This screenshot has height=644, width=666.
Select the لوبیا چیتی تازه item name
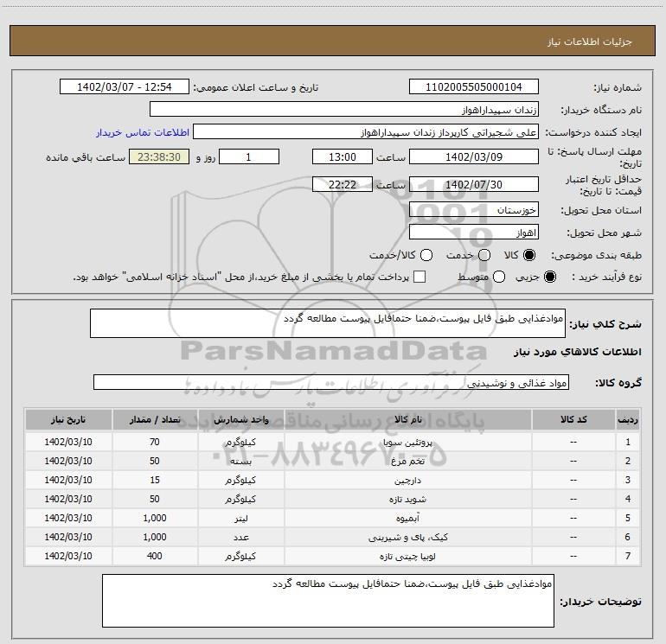click(x=407, y=556)
